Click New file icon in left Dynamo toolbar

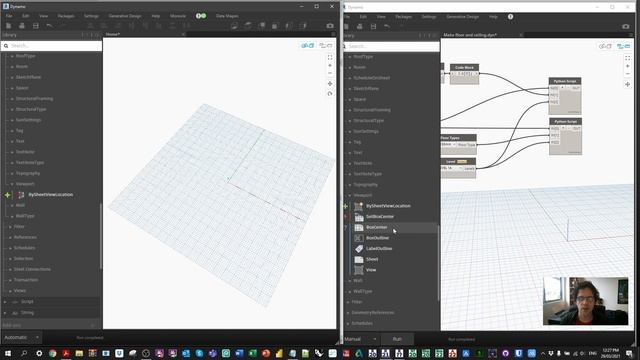click(9, 26)
